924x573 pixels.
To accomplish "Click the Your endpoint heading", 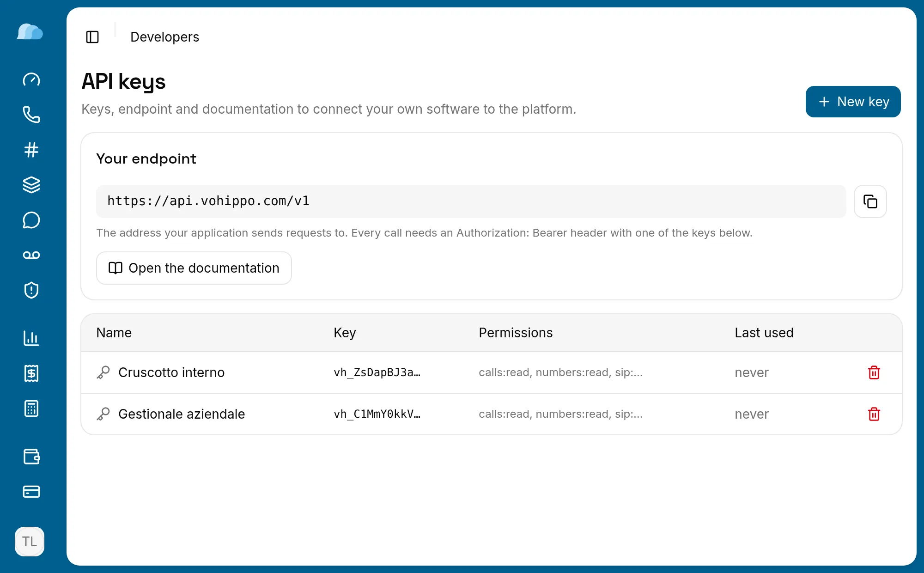I will tap(146, 159).
